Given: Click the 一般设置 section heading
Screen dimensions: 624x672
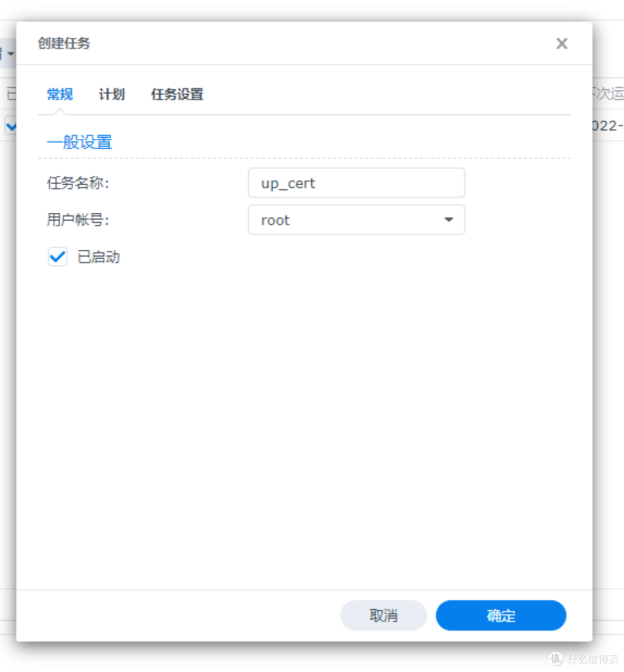Looking at the screenshot, I should point(79,142).
